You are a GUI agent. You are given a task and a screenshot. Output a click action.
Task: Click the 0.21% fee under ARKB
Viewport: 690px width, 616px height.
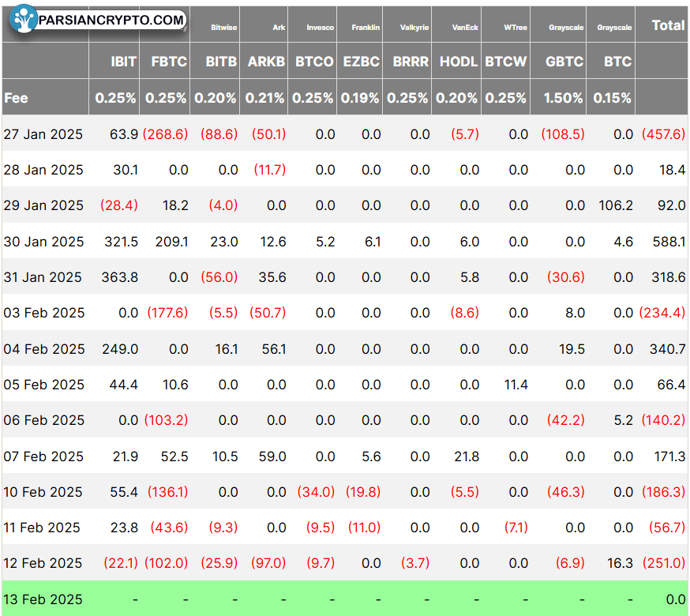point(265,98)
